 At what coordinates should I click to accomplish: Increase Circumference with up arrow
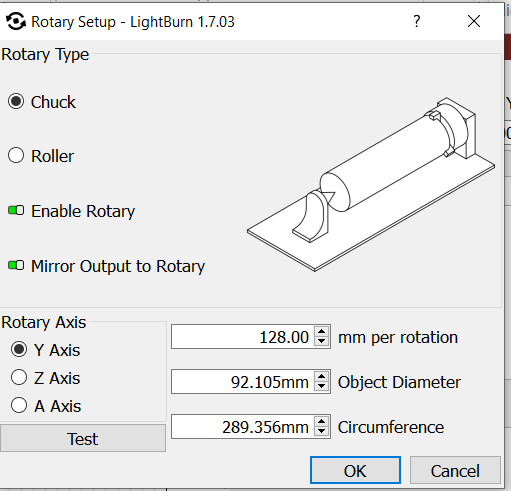[x=321, y=422]
